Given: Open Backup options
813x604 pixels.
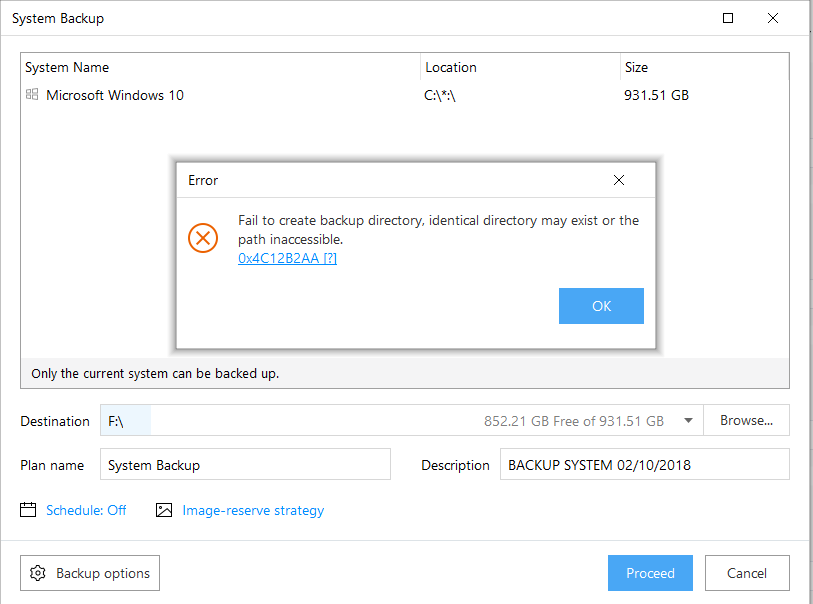Looking at the screenshot, I should 90,573.
